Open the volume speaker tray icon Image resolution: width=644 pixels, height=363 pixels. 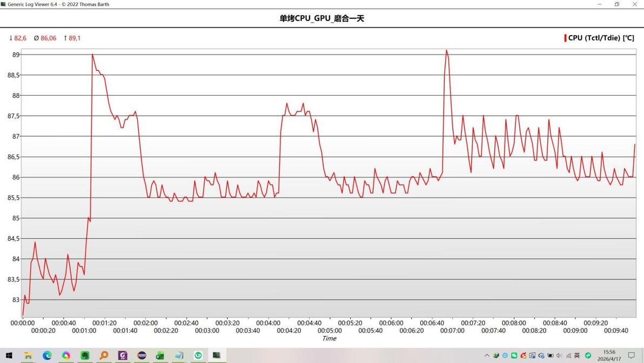point(559,355)
